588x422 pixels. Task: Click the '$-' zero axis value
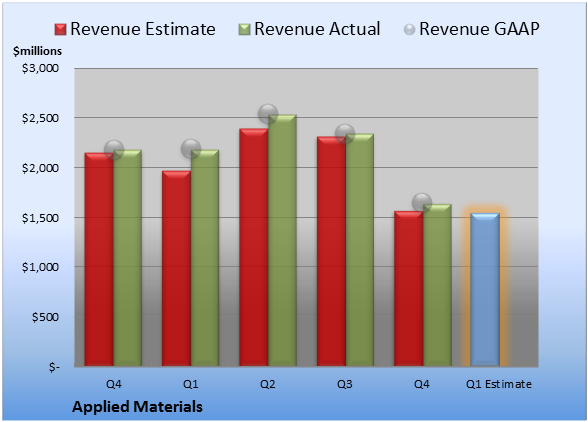coord(54,367)
